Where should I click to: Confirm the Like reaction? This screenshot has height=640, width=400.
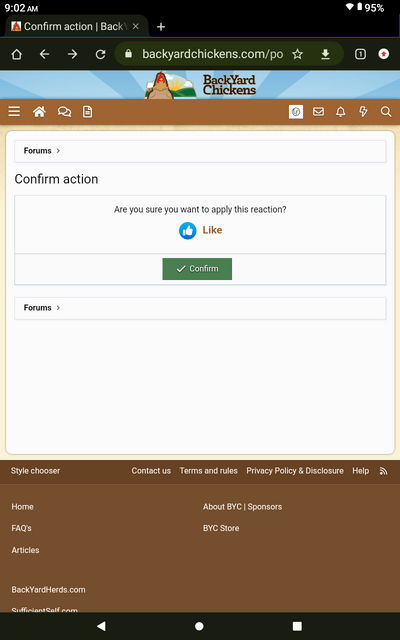click(197, 269)
